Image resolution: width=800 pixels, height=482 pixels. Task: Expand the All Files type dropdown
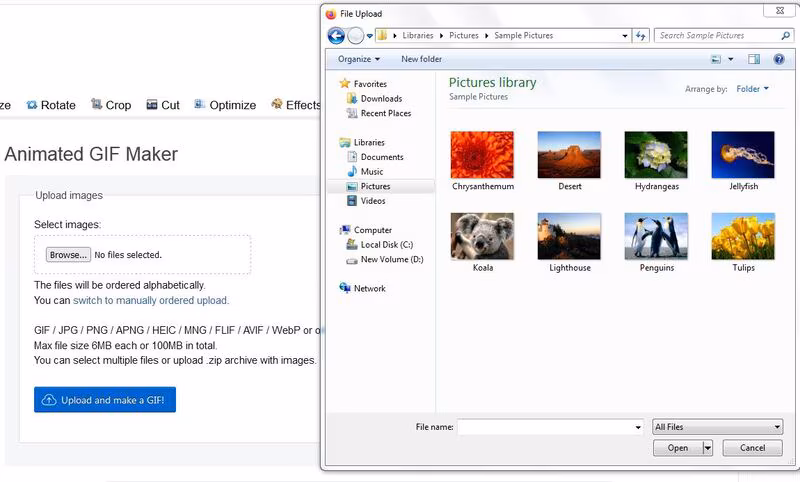[717, 427]
